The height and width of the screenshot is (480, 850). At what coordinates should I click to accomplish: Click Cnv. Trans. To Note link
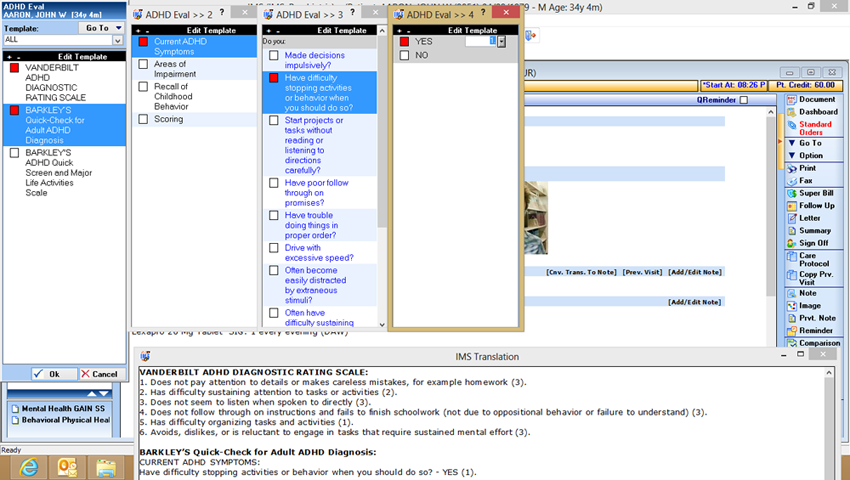pyautogui.click(x=581, y=272)
